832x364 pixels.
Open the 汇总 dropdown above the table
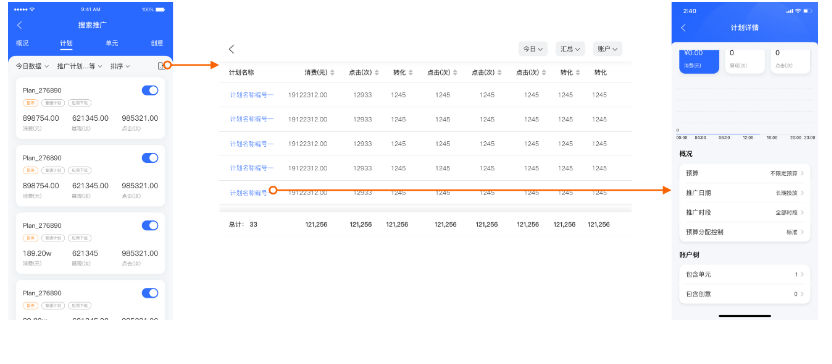tap(570, 49)
